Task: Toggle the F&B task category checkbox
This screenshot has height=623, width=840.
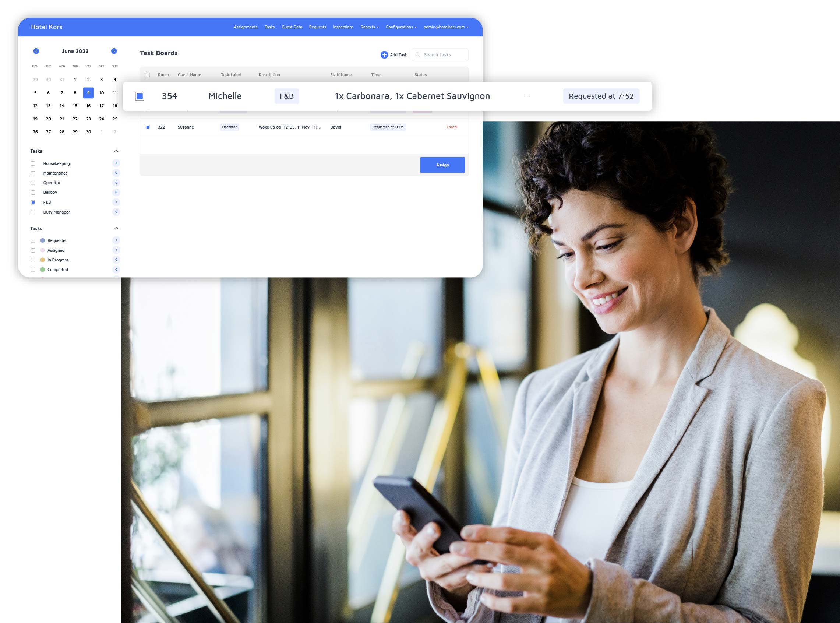Action: tap(33, 202)
